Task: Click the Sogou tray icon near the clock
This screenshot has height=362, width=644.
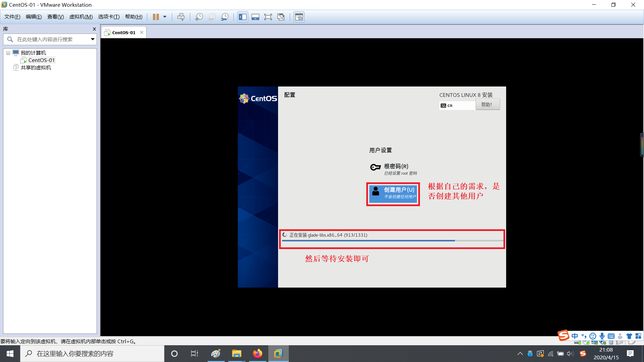Action: [x=583, y=354]
